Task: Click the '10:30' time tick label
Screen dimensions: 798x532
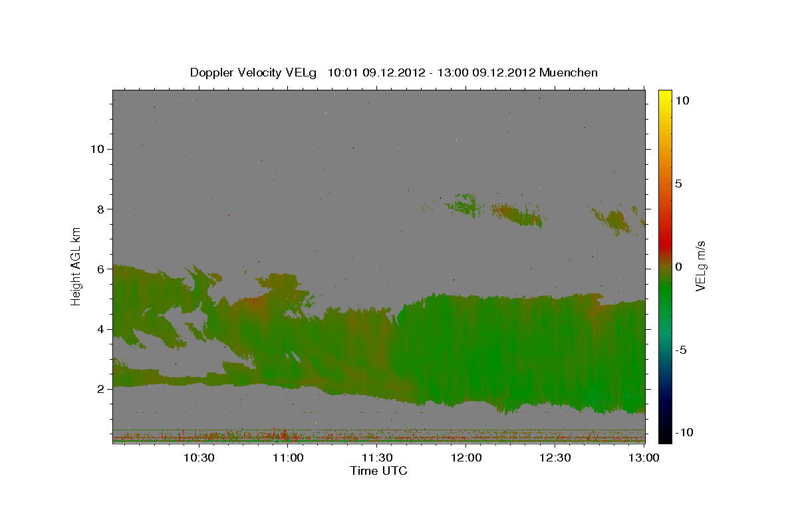Action: (198, 458)
